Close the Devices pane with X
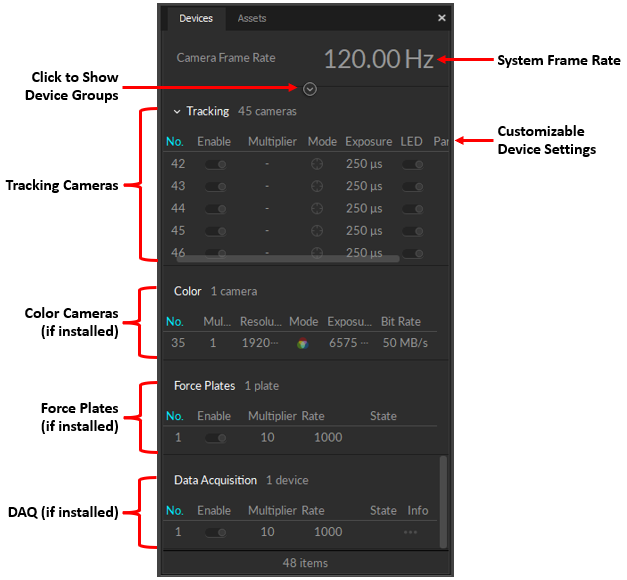This screenshot has width=627, height=580. (442, 18)
